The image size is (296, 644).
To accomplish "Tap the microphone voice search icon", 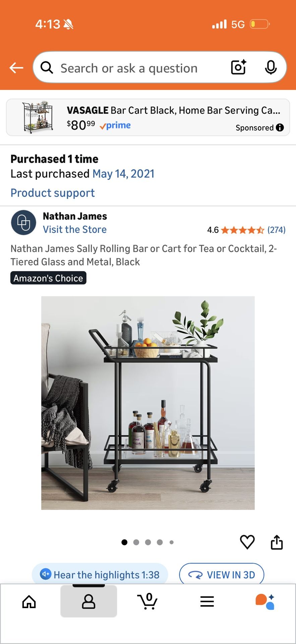I will [x=271, y=68].
